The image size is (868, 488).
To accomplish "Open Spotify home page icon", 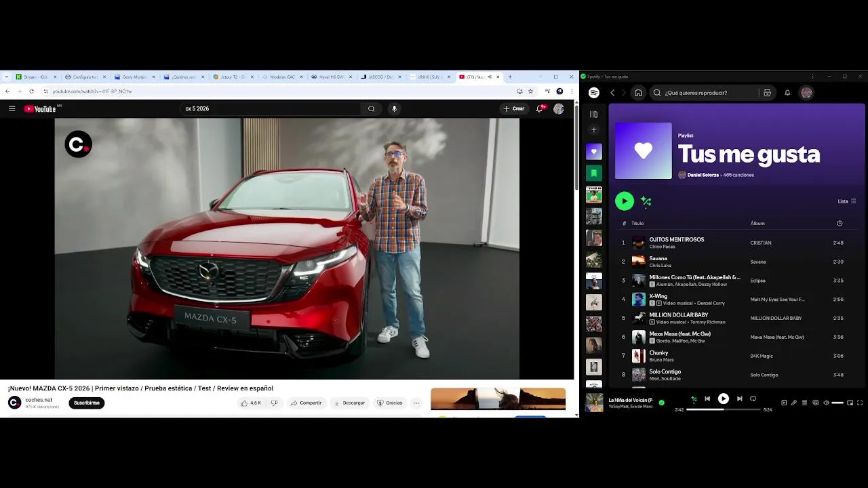I will click(x=638, y=93).
